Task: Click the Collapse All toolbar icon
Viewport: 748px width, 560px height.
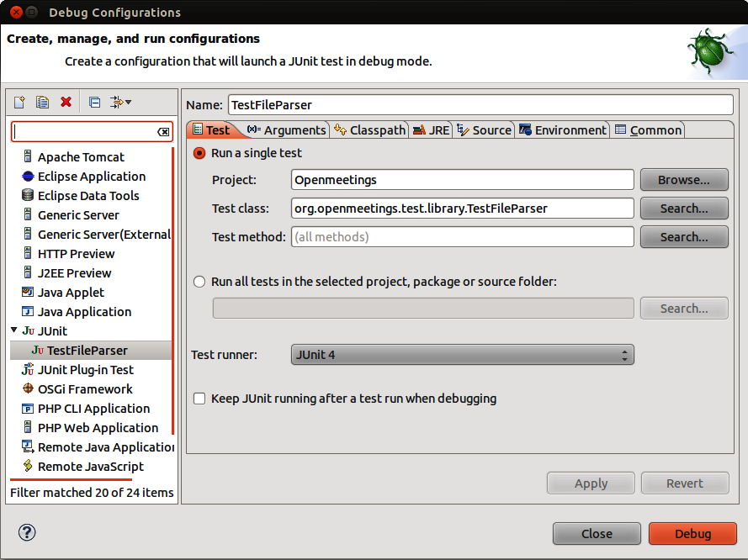Action: coord(94,102)
